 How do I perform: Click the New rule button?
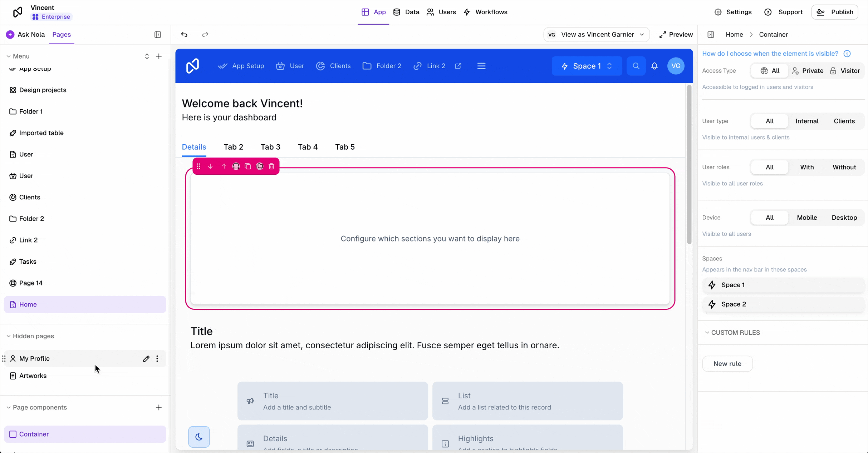tap(727, 364)
